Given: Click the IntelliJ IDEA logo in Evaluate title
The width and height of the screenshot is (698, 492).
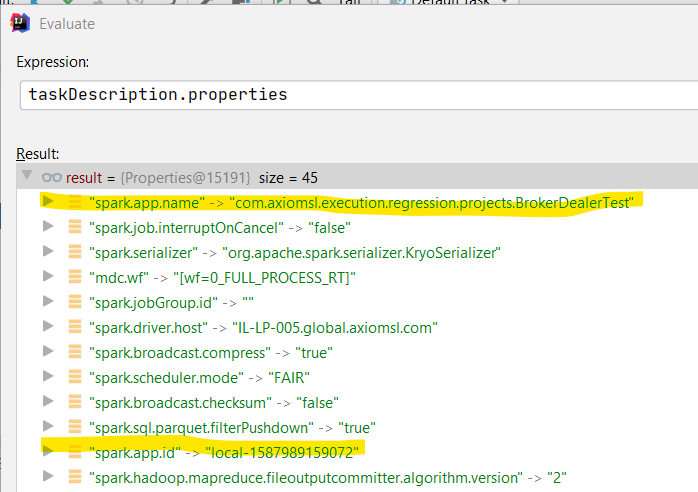Looking at the screenshot, I should pyautogui.click(x=20, y=23).
